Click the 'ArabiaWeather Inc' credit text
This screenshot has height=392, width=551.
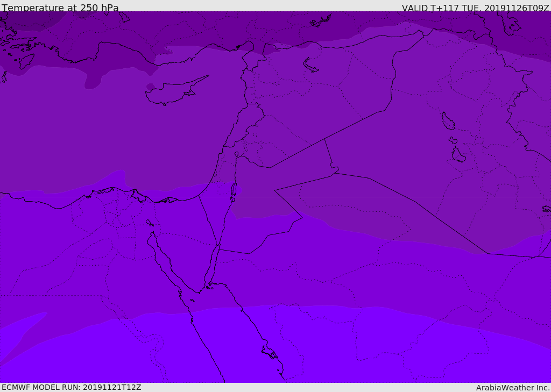tap(513, 388)
